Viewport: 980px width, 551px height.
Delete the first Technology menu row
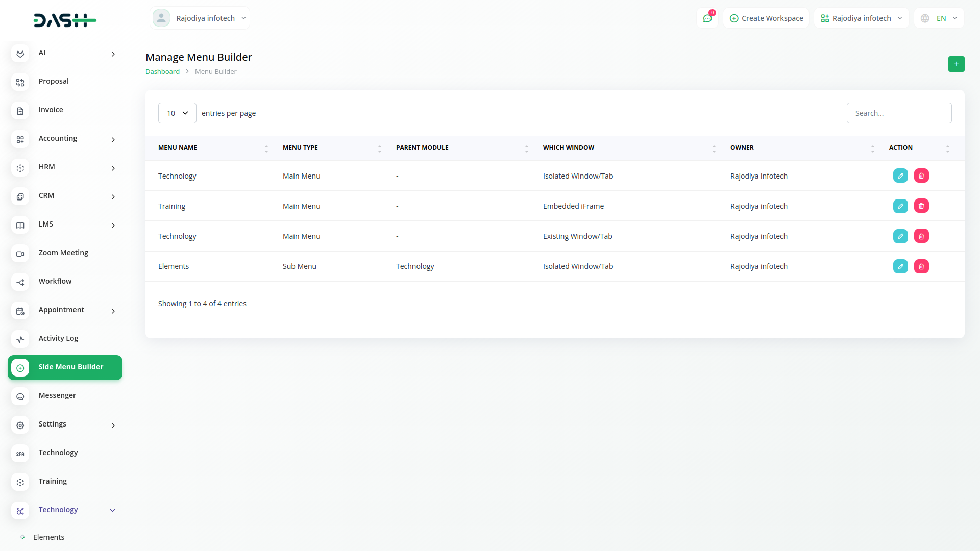click(x=921, y=176)
